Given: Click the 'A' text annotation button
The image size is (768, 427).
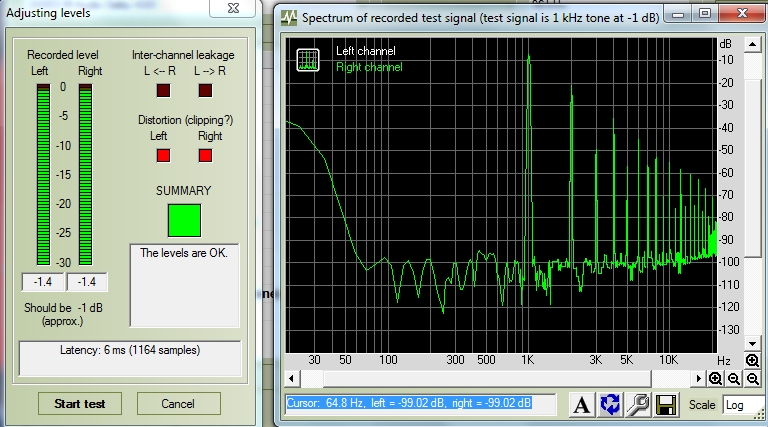Looking at the screenshot, I should (581, 405).
